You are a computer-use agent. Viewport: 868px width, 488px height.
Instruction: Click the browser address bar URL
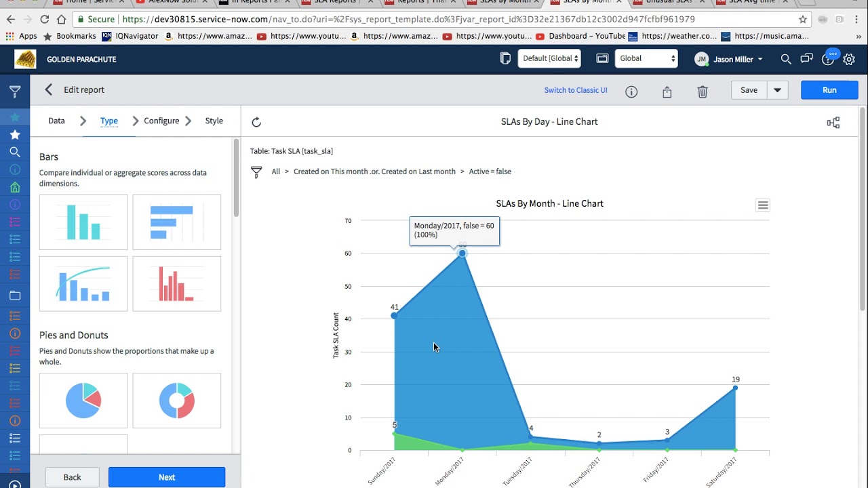tap(408, 20)
